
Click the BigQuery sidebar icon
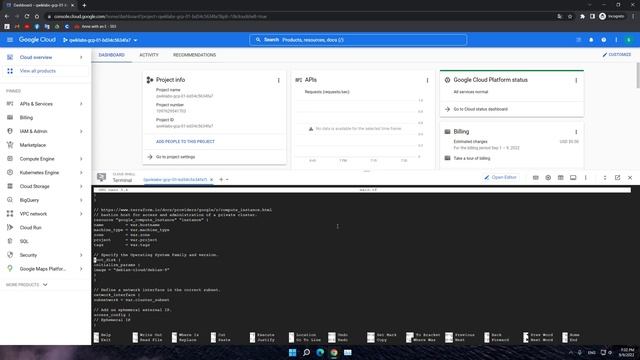10,200
